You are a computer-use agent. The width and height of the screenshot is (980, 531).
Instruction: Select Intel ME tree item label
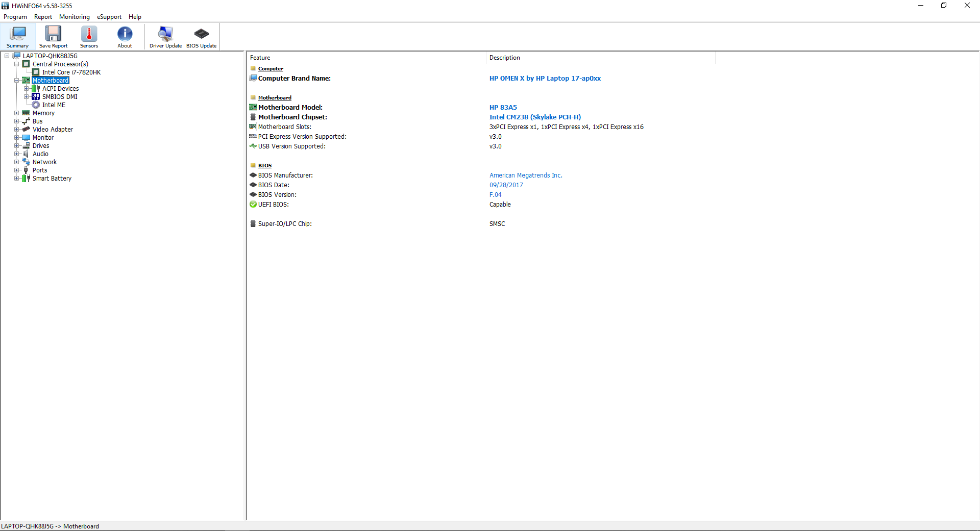coord(54,105)
